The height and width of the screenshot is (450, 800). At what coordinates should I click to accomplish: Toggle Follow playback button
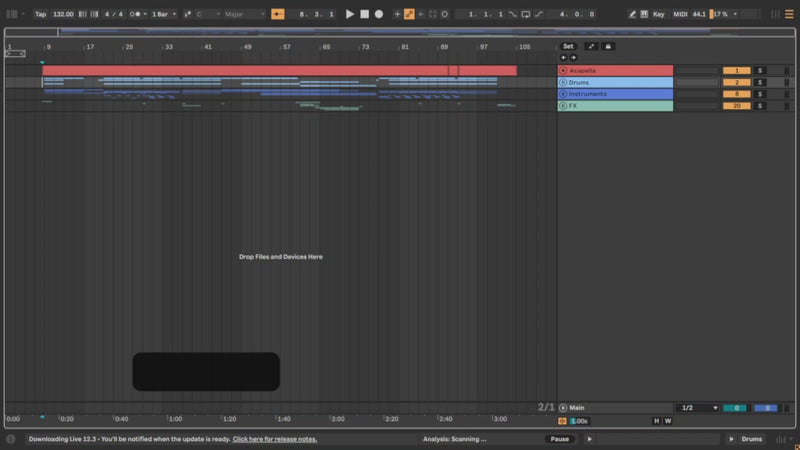278,14
